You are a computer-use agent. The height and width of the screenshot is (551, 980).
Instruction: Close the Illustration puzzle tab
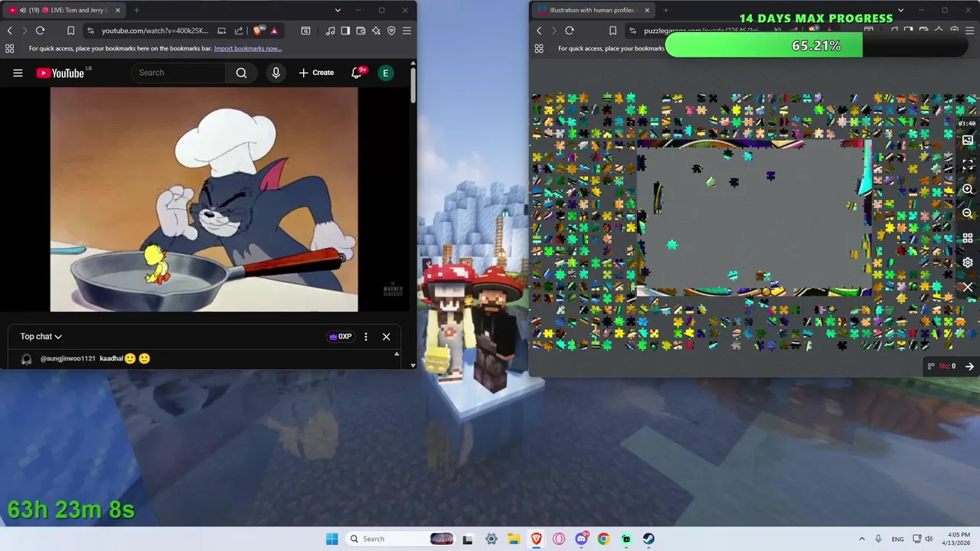pos(647,10)
